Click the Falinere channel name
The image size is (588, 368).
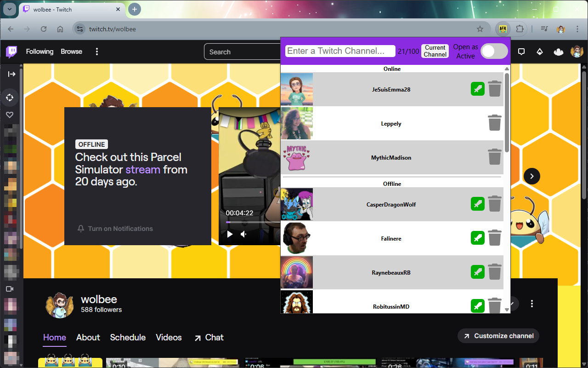tap(391, 239)
